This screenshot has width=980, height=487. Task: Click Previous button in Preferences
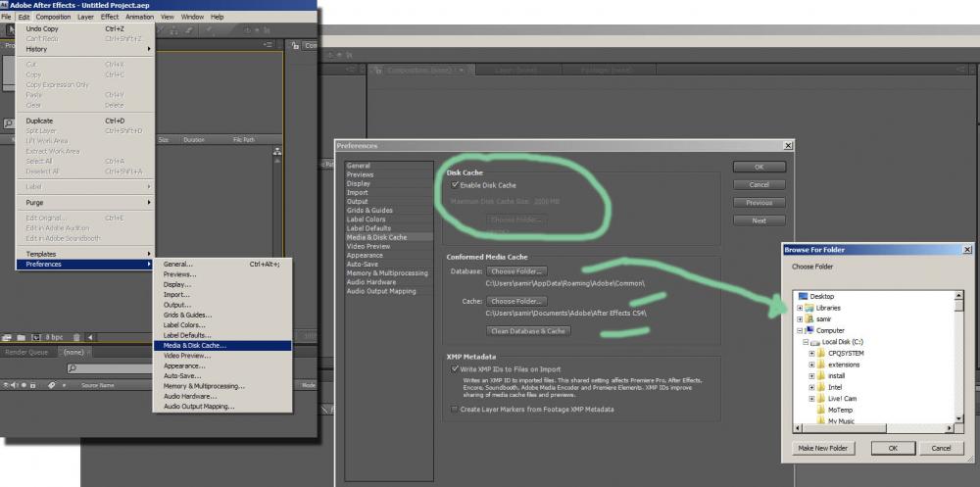click(759, 203)
